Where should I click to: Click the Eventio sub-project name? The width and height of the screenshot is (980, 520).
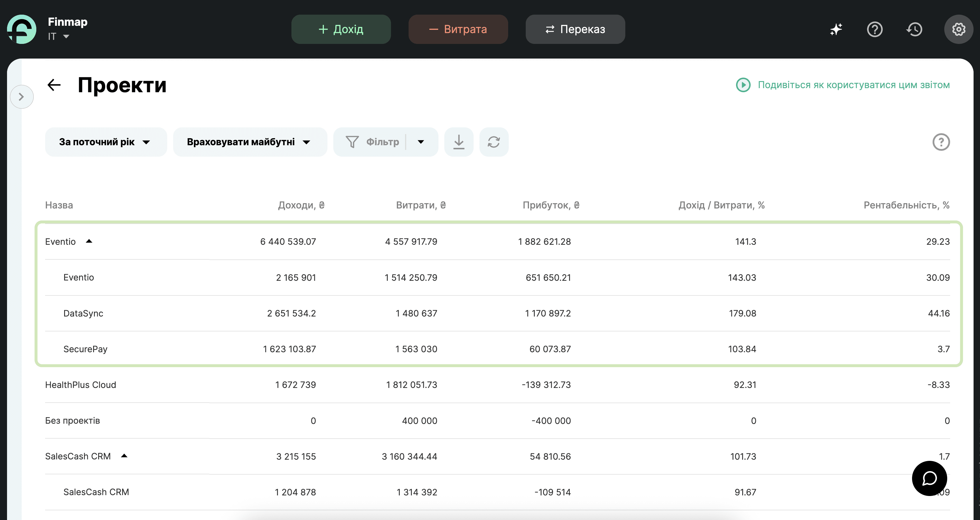click(x=78, y=277)
